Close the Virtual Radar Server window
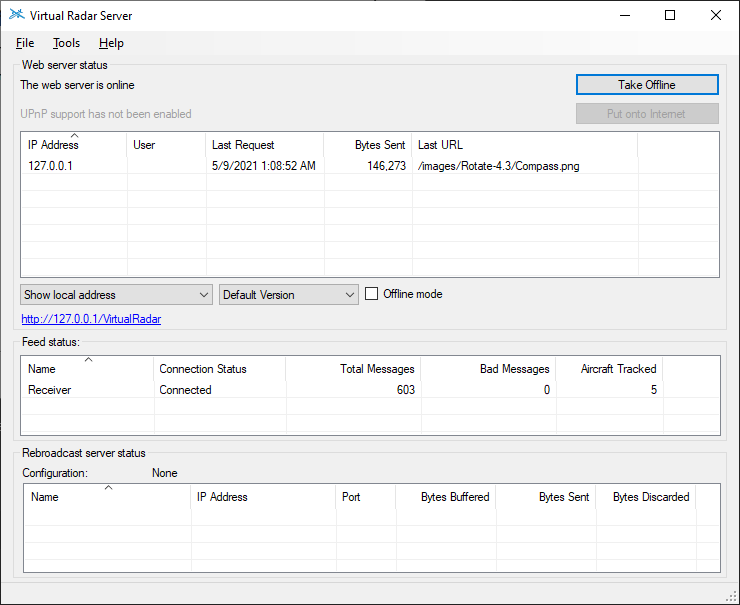 point(715,15)
